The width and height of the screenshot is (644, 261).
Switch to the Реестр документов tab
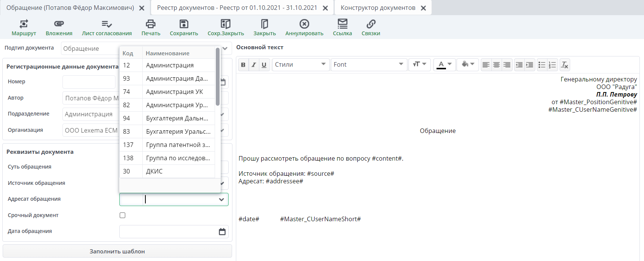tap(237, 8)
